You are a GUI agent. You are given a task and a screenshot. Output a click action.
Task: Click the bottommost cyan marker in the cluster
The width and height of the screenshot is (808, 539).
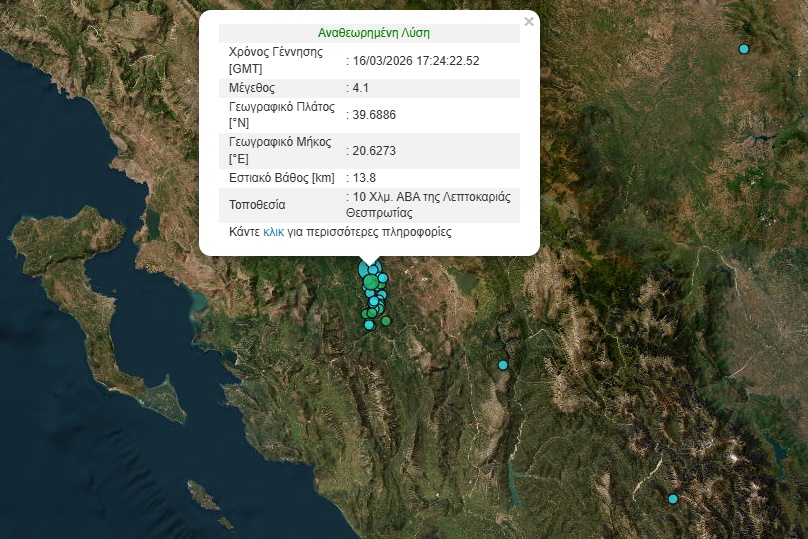pyautogui.click(x=369, y=325)
